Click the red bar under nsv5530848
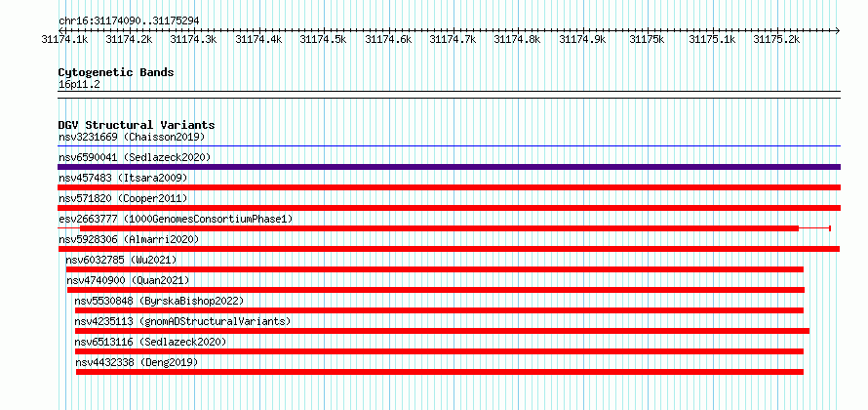The height and width of the screenshot is (410, 868). (x=439, y=310)
